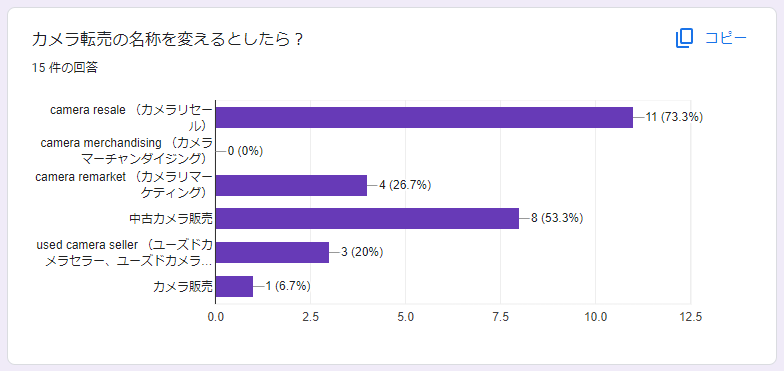
Task: Click the カメラ販売 bar
Action: (234, 286)
